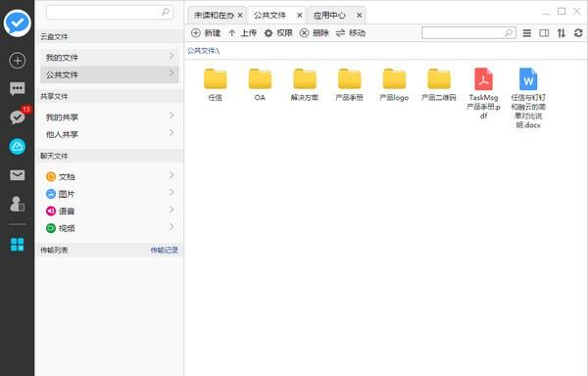Focus the file toolbar search field
Screen dimensions: 588x376
[x=468, y=33]
